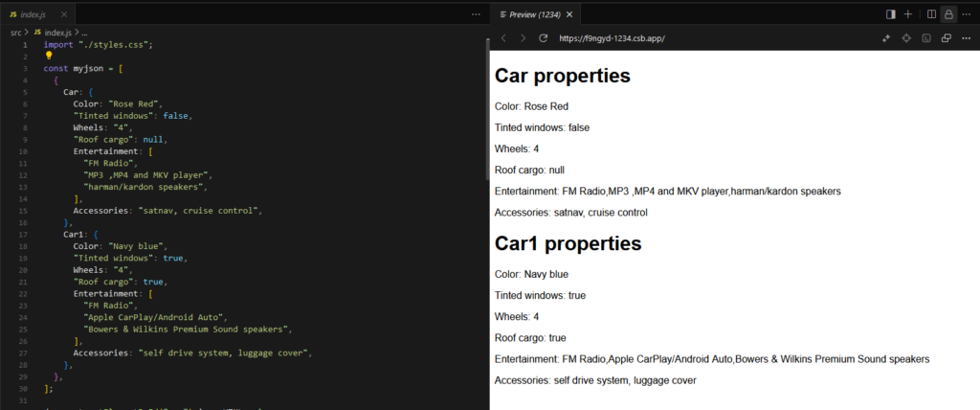Click the 'Car1: {' code line
980x410 pixels.
pos(80,234)
